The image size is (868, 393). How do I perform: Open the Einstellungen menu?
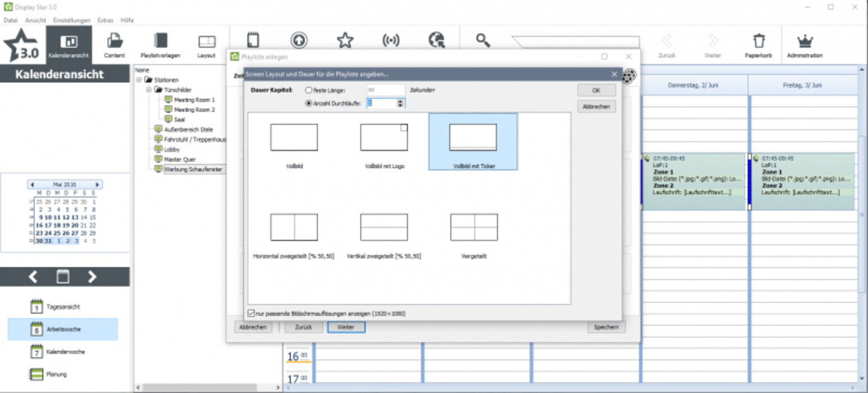71,20
